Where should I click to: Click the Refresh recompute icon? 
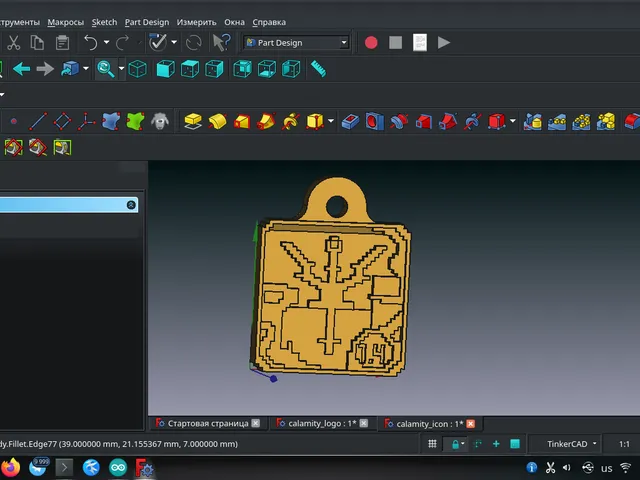click(x=193, y=42)
